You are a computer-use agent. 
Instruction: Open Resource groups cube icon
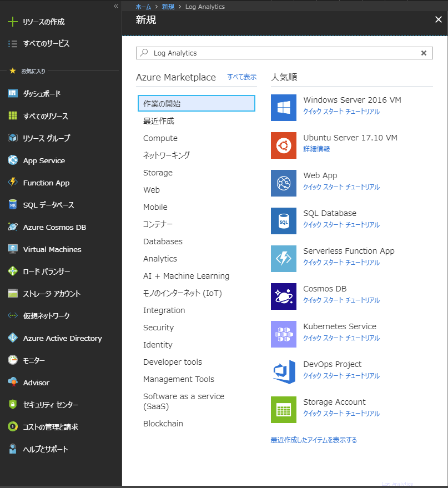coord(12,138)
